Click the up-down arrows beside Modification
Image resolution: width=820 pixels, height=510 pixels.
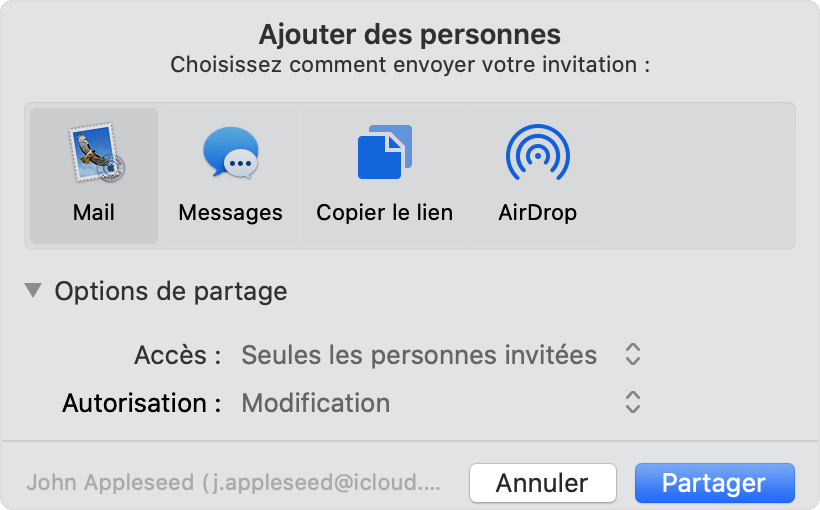coord(632,403)
